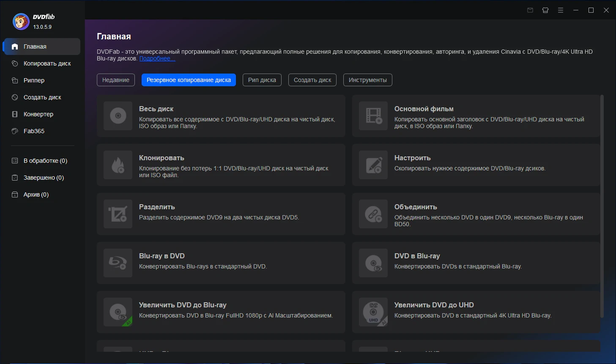Click the DVDFab brand name text

[x=44, y=17]
